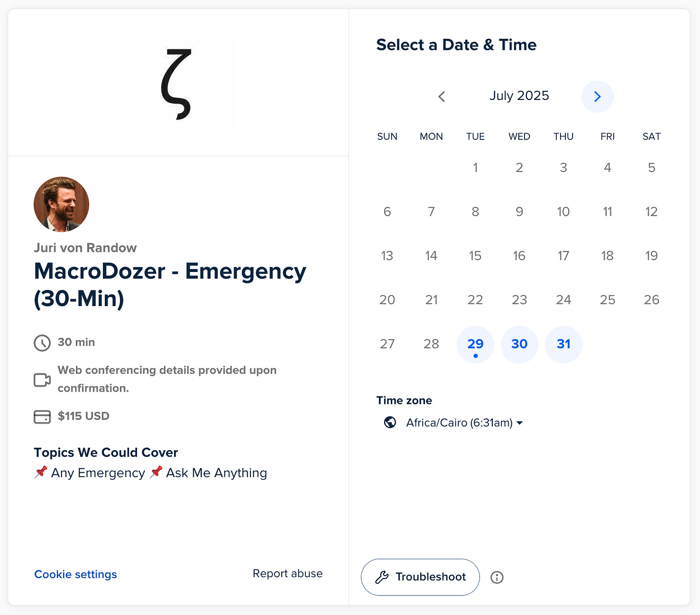Click the FRI weekday header

(607, 136)
